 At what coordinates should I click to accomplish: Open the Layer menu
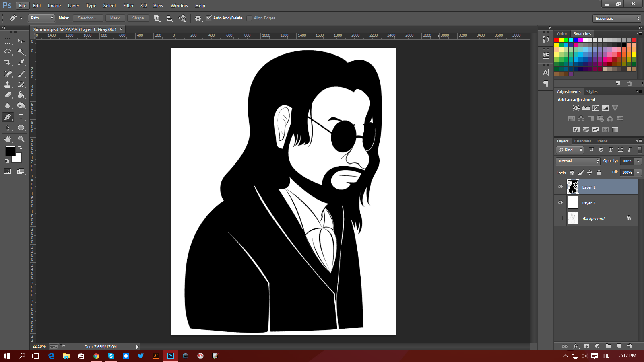(74, 6)
